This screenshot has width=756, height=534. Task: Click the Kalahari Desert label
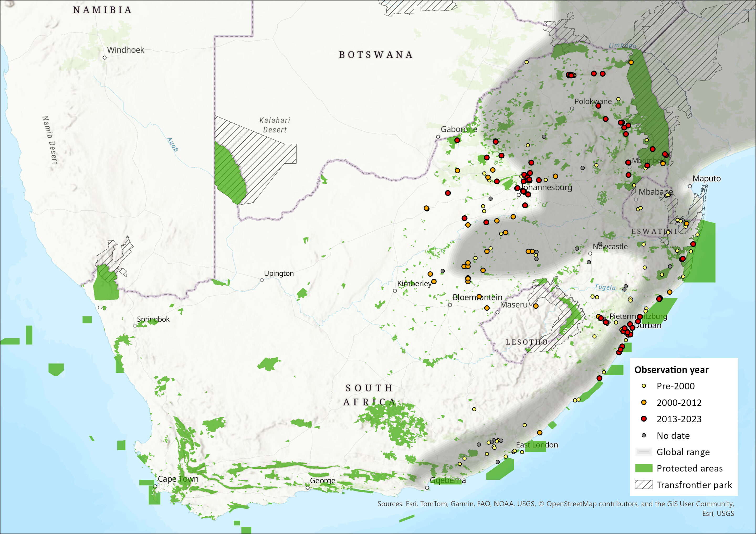point(275,125)
